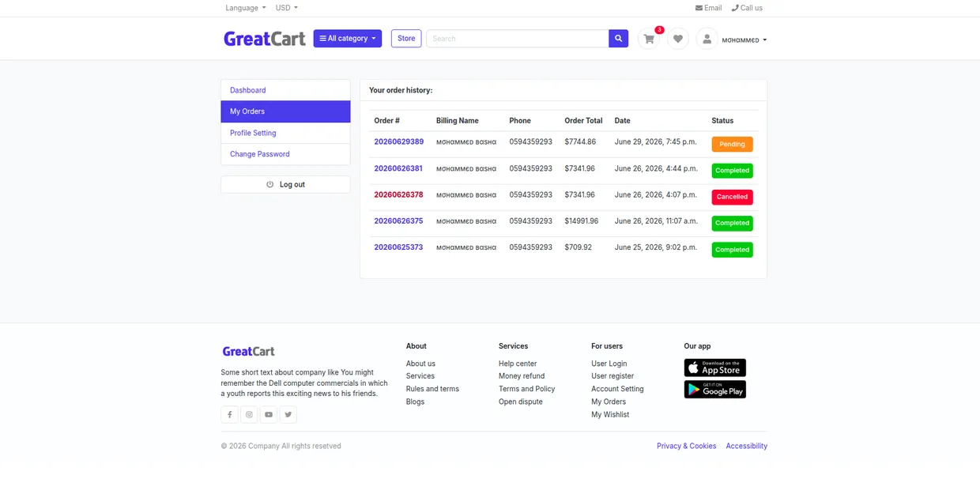Click the App Store download badge
980x494 pixels.
coord(715,368)
